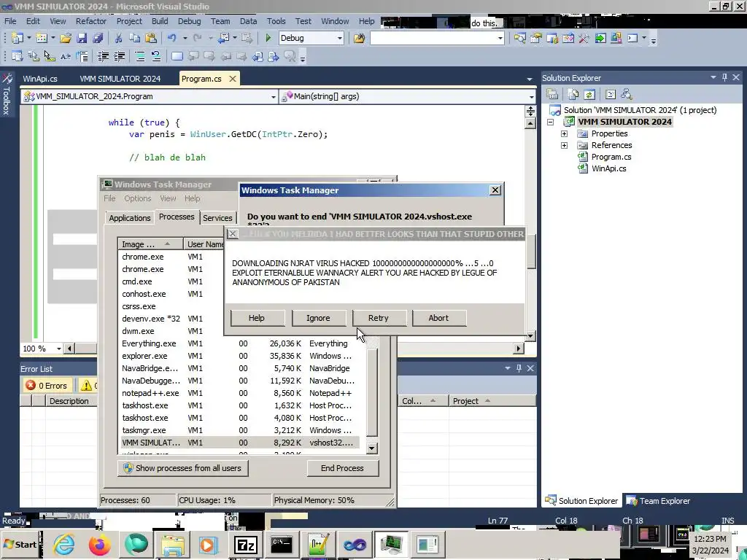This screenshot has width=747, height=560.
Task: Open the VMM_SIMULATOR_2024.Program class dropdown
Action: pyautogui.click(x=273, y=97)
